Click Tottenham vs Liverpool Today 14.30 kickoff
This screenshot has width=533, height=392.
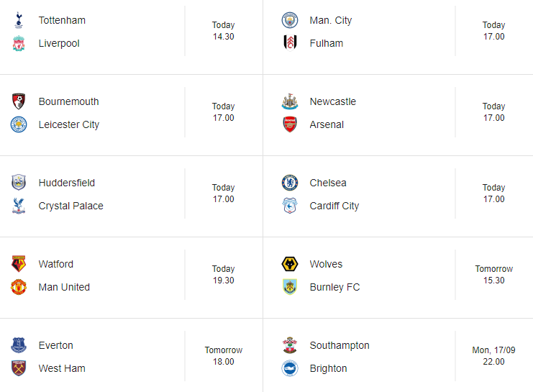(223, 31)
